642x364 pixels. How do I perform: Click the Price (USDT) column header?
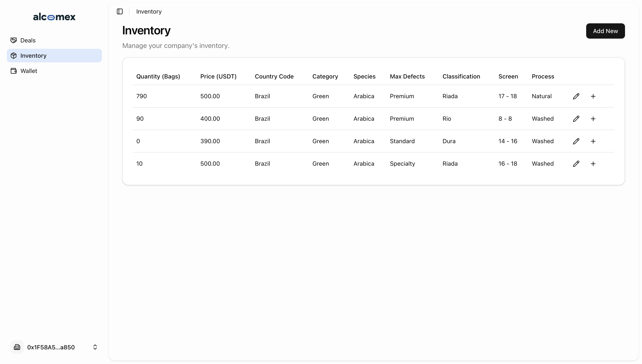pos(218,77)
